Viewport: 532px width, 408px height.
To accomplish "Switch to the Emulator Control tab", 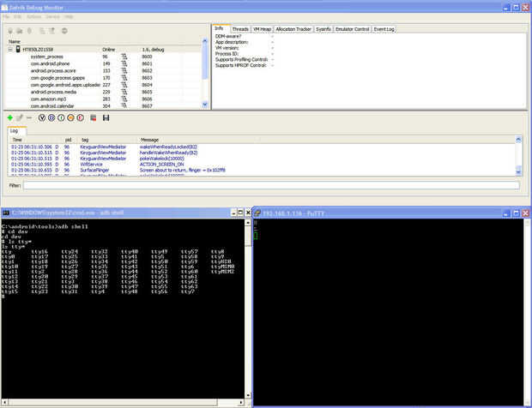I will 352,29.
